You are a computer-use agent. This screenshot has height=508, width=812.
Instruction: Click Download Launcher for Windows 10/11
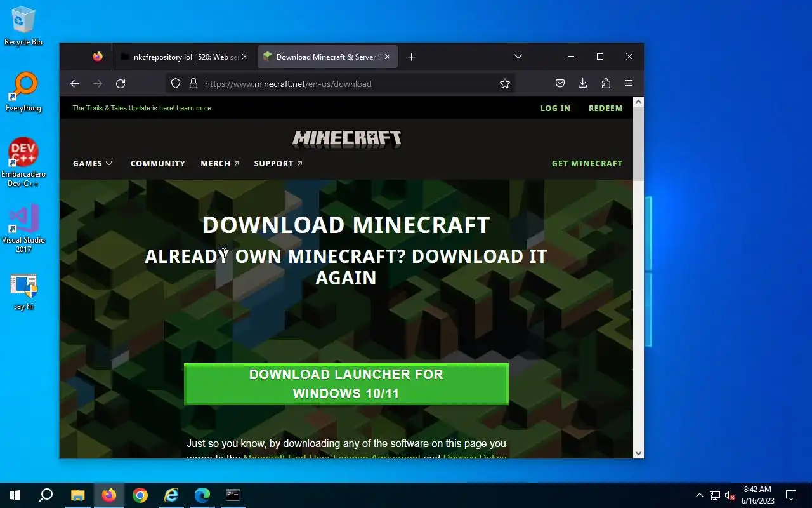pyautogui.click(x=346, y=384)
